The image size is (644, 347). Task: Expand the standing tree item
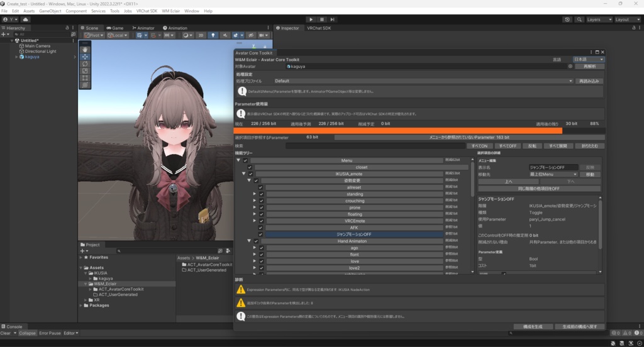click(255, 194)
